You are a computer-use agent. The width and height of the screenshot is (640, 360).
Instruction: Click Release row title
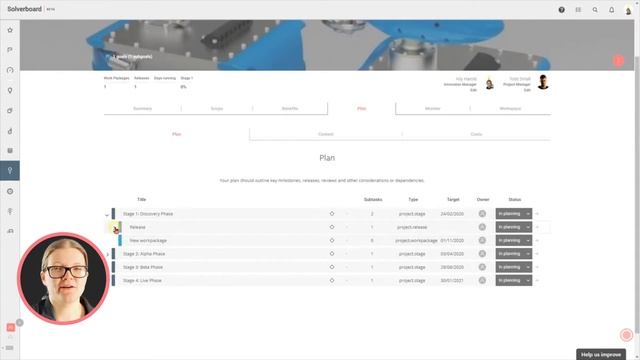click(137, 227)
